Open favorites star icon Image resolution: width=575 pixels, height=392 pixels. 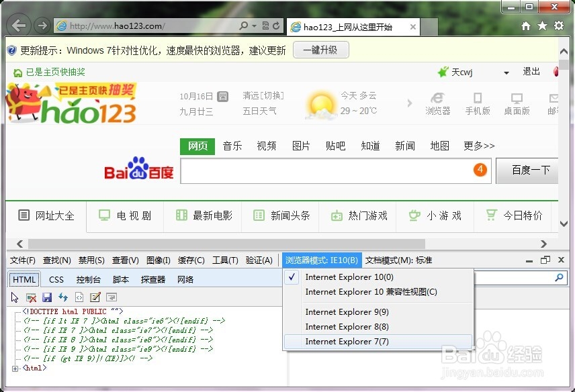click(542, 26)
